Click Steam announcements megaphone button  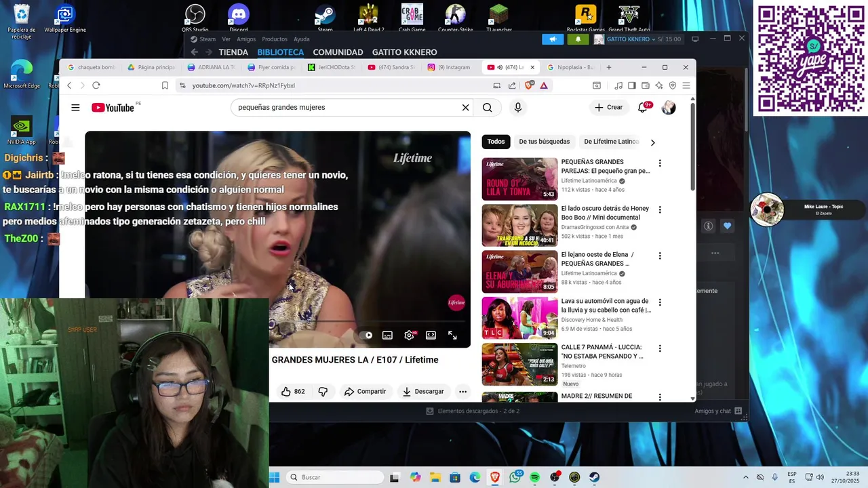point(553,39)
